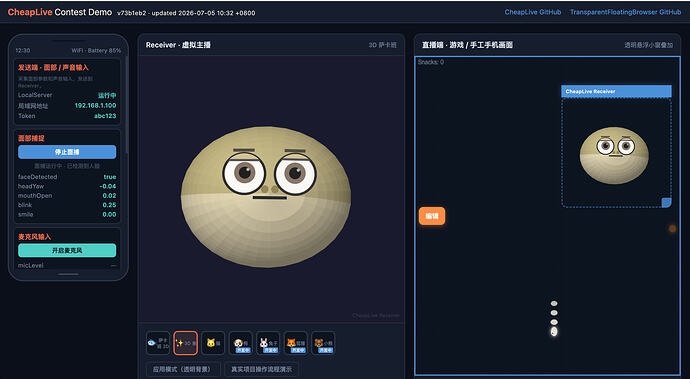The image size is (690, 379).
Task: Click the version text v73b1eb2
Action: (132, 13)
